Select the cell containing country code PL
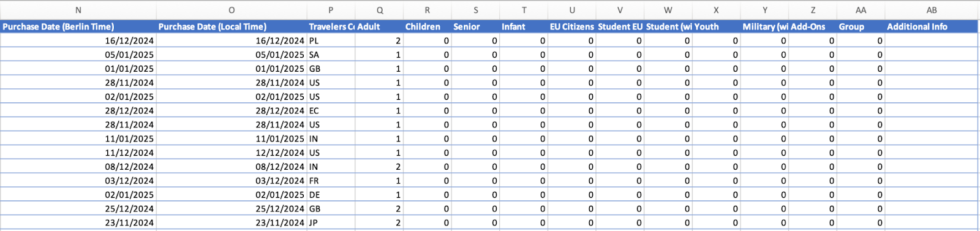This screenshot has width=980, height=231. click(x=331, y=40)
